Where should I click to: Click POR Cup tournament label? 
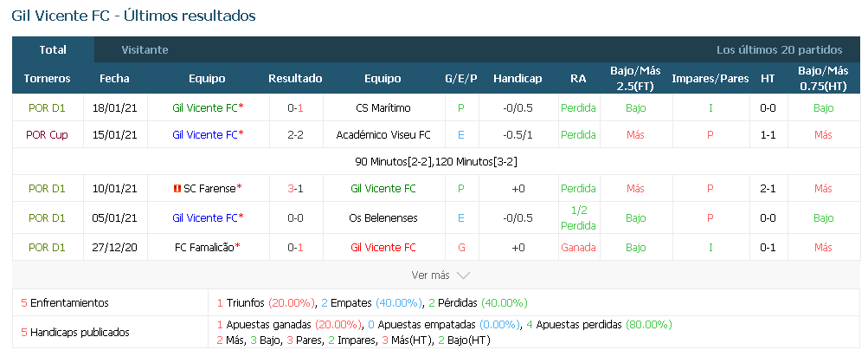(x=47, y=134)
